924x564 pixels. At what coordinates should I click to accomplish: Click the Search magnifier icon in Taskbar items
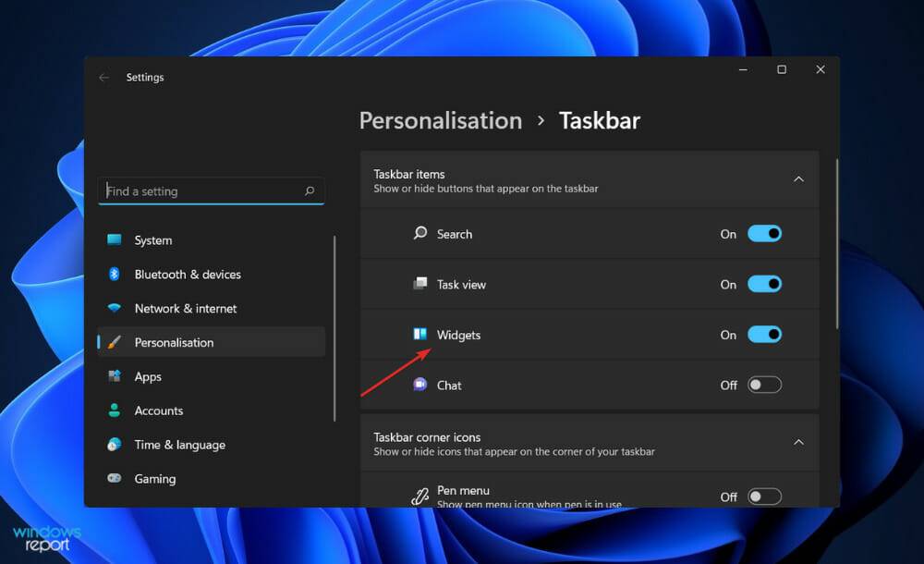pyautogui.click(x=421, y=234)
